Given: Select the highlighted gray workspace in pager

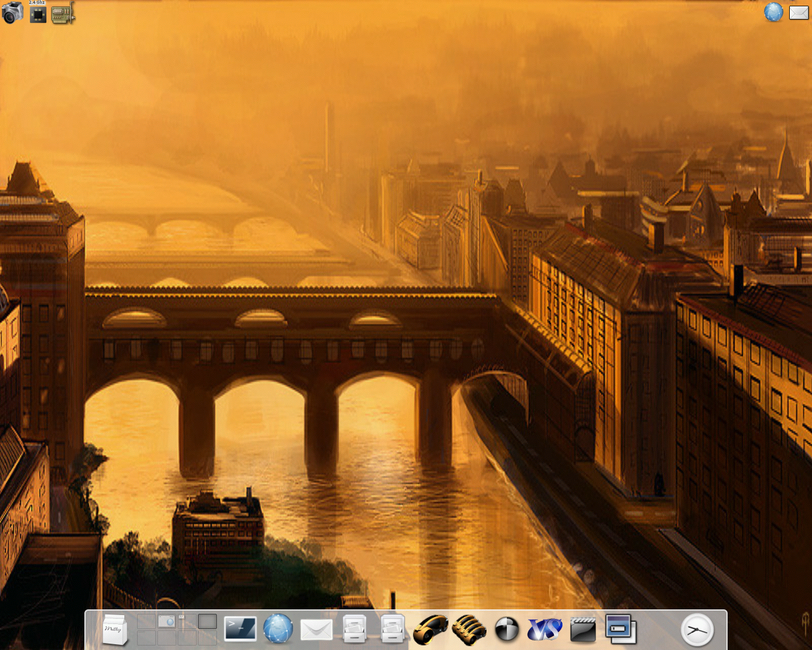Looking at the screenshot, I should pyautogui.click(x=207, y=621).
